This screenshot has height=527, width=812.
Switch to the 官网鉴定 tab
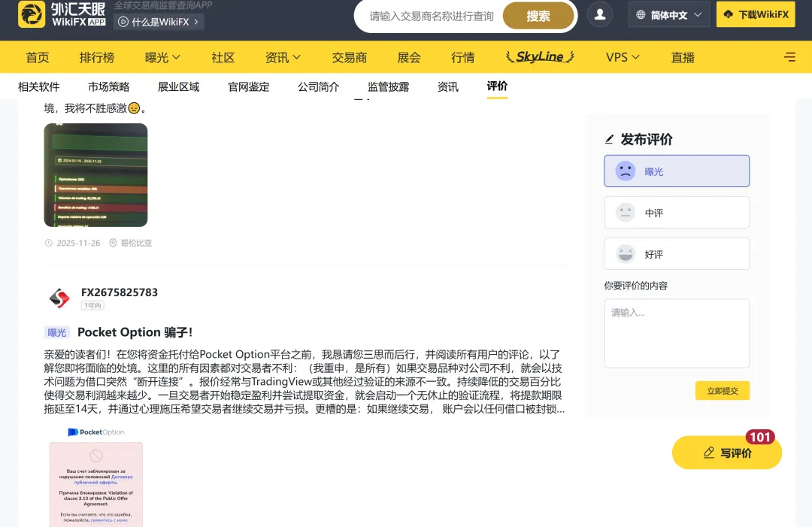pyautogui.click(x=249, y=86)
